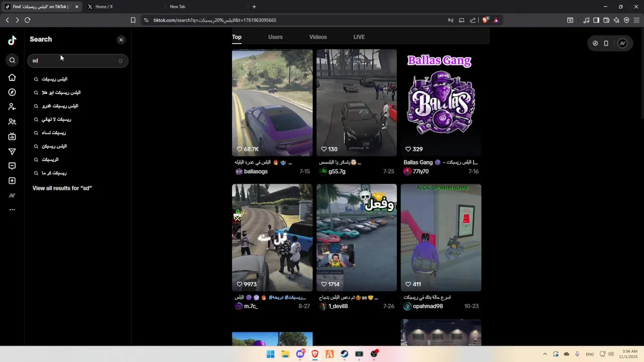
Task: Switch to the Videos tab
Action: [x=318, y=37]
